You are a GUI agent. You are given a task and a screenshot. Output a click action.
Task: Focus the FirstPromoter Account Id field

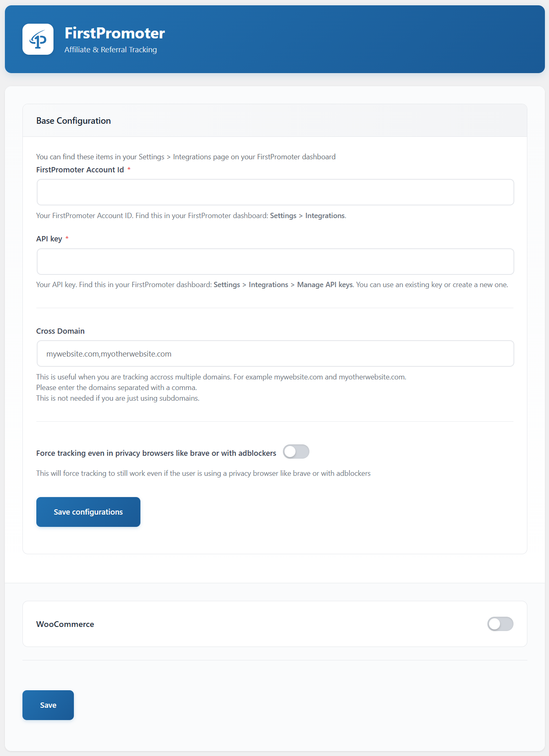pyautogui.click(x=275, y=192)
